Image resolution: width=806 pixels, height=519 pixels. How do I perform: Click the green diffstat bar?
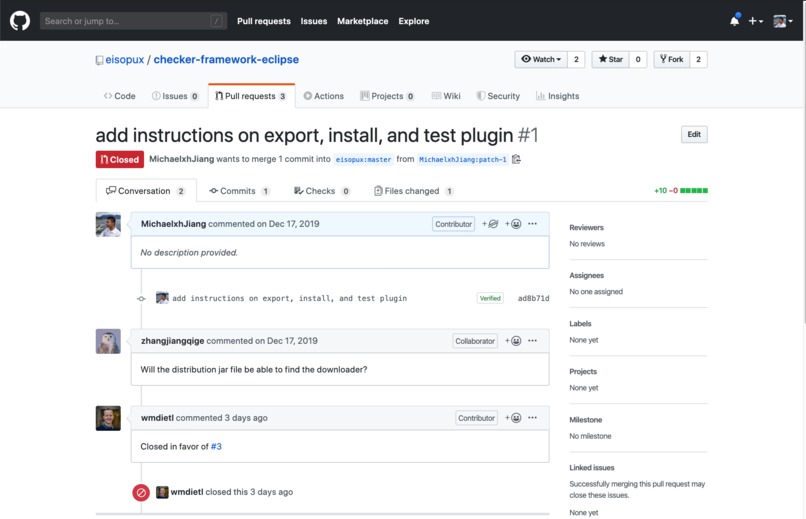pos(693,191)
